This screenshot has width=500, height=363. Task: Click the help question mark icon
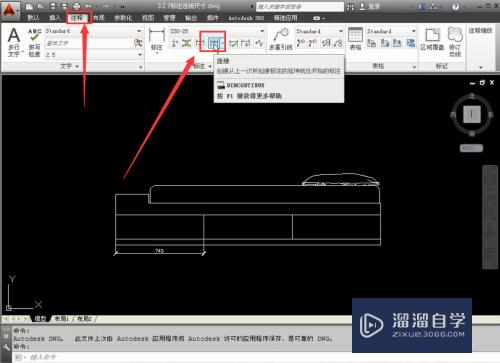coord(455,7)
